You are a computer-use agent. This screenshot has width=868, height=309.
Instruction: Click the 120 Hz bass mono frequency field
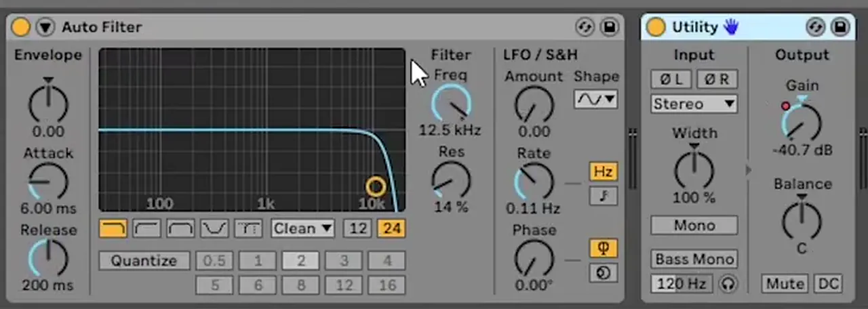click(682, 283)
